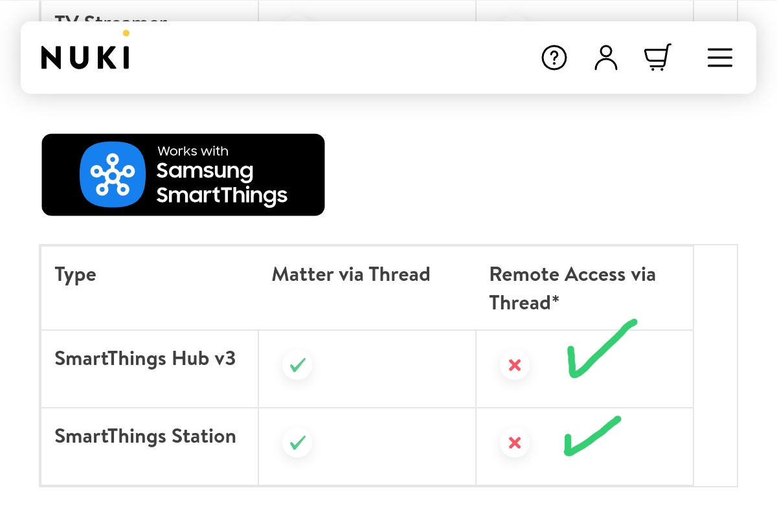Click green check for SmartThings Hub v3 Matter
The width and height of the screenshot is (777, 532).
298,366
